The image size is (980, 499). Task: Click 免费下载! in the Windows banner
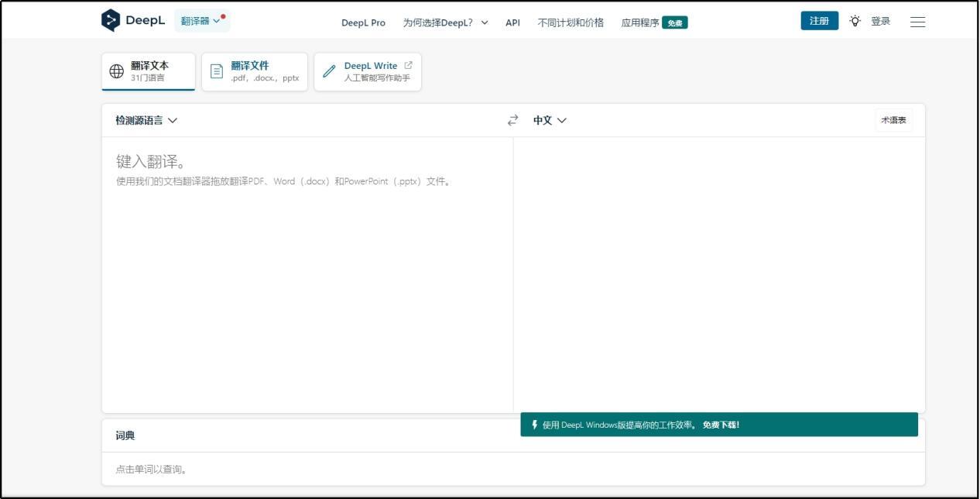[x=721, y=425]
